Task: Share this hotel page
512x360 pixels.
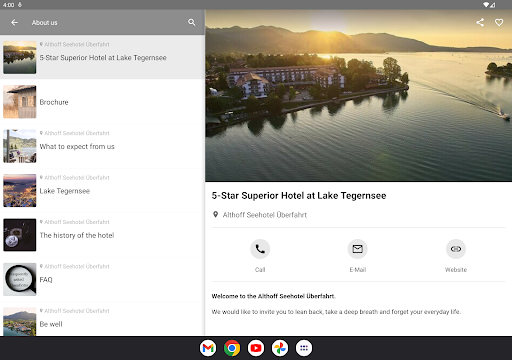Action: coord(480,22)
